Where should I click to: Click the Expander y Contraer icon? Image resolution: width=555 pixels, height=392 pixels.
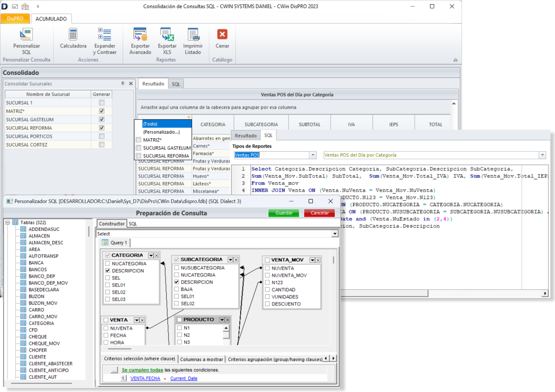coord(104,35)
